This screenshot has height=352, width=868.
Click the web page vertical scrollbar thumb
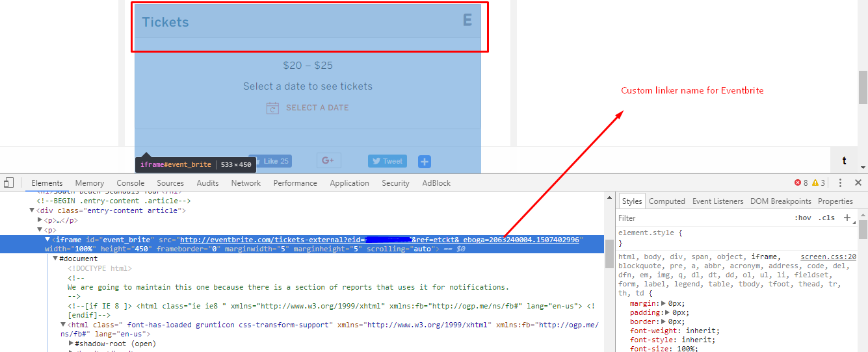click(863, 88)
